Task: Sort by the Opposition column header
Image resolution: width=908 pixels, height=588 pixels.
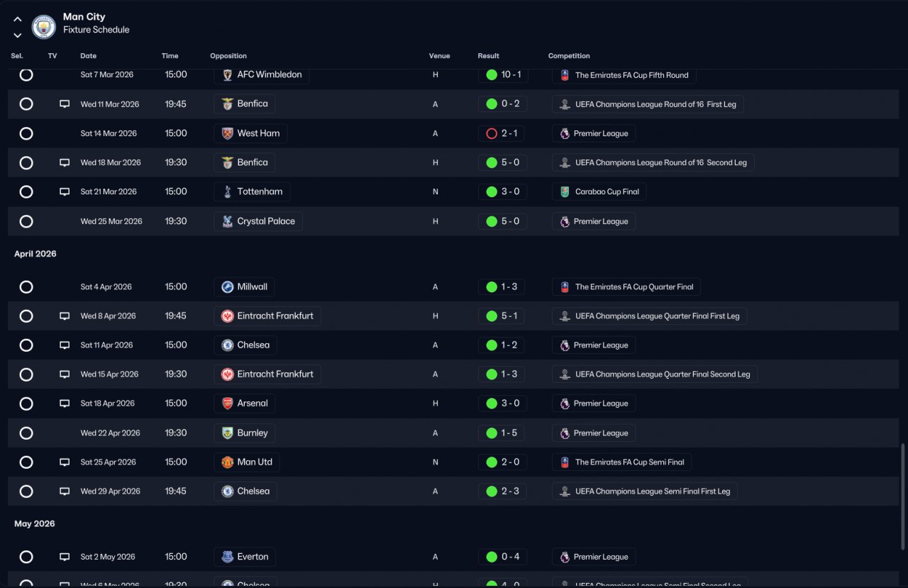Action: [x=228, y=56]
